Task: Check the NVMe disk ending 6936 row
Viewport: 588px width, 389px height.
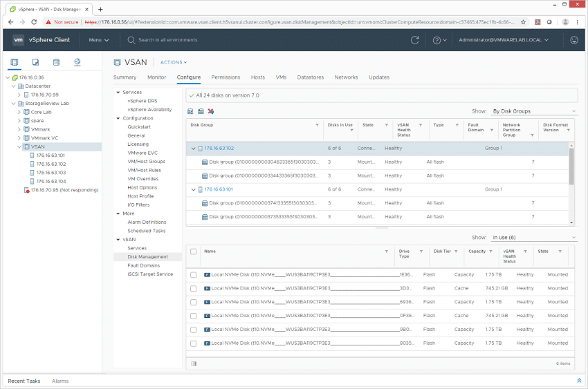Action: coord(194,302)
